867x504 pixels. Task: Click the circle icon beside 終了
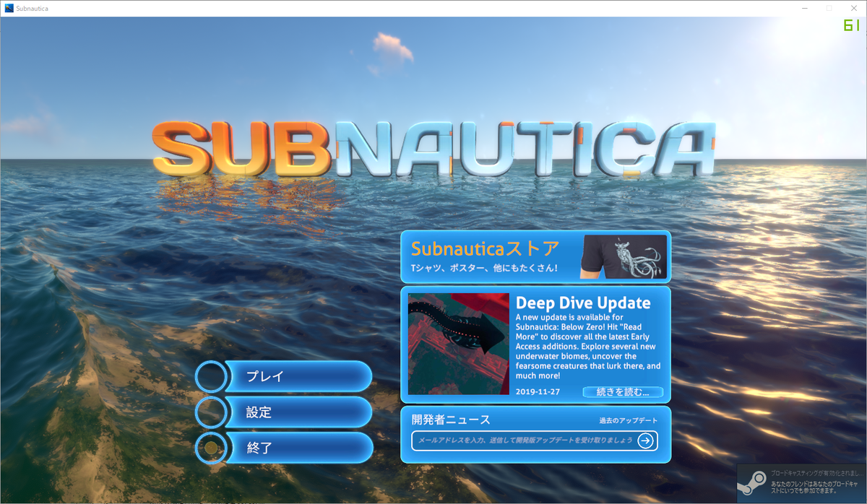(x=211, y=448)
